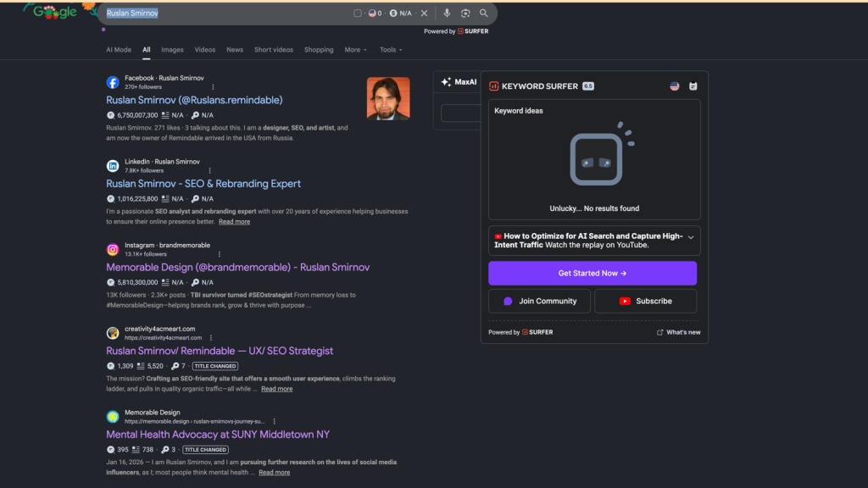Click Read more under Mental Health snippet
This screenshot has width=868, height=488.
(x=274, y=473)
